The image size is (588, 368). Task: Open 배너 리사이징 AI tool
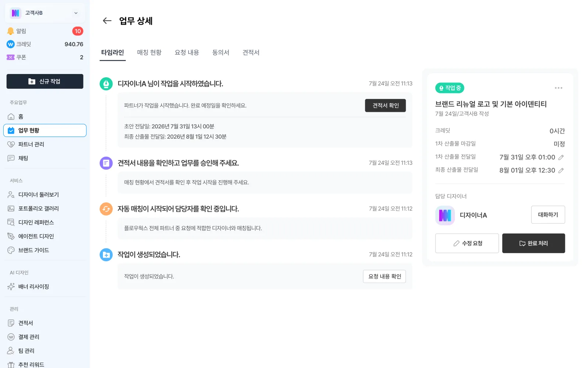point(45,287)
